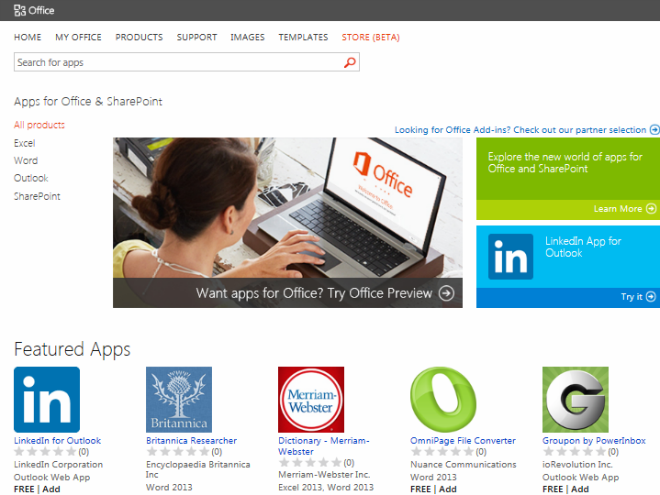Open the Store (Beta) menu item
Screen dimensions: 660x495
click(x=370, y=37)
